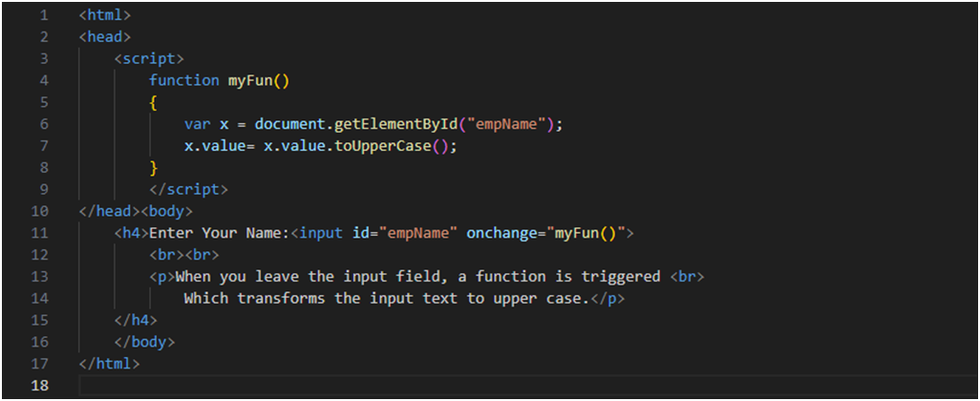Click line number 16 in the gutter
Screen dimensions: 980x401
(x=39, y=342)
